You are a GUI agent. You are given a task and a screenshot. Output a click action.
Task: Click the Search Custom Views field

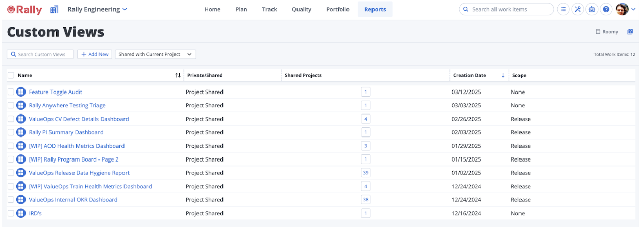point(40,54)
